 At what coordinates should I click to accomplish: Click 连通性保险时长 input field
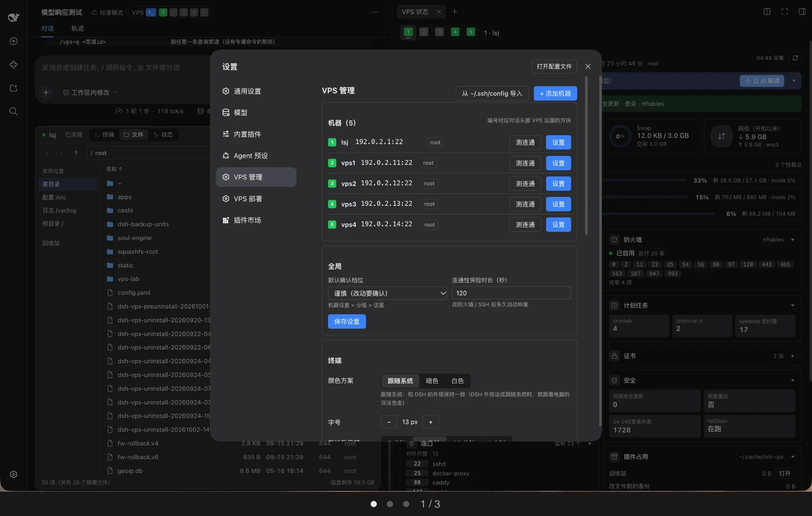coord(512,293)
